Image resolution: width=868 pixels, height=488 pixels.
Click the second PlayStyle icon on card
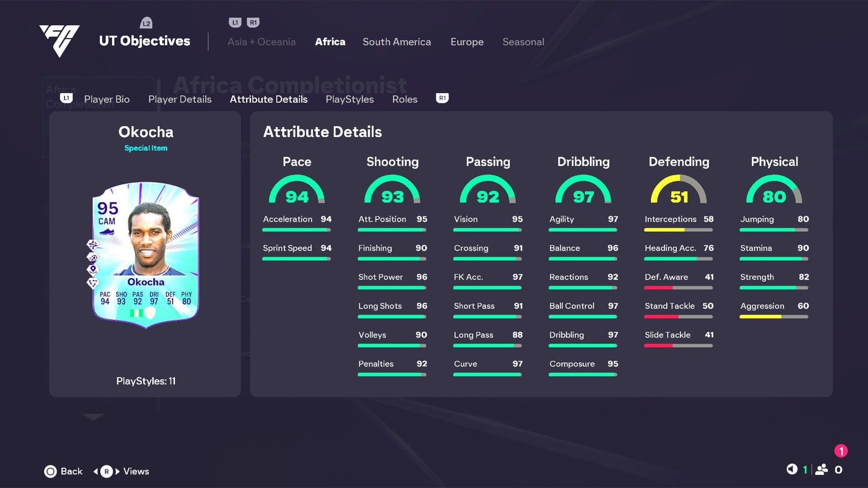point(93,258)
